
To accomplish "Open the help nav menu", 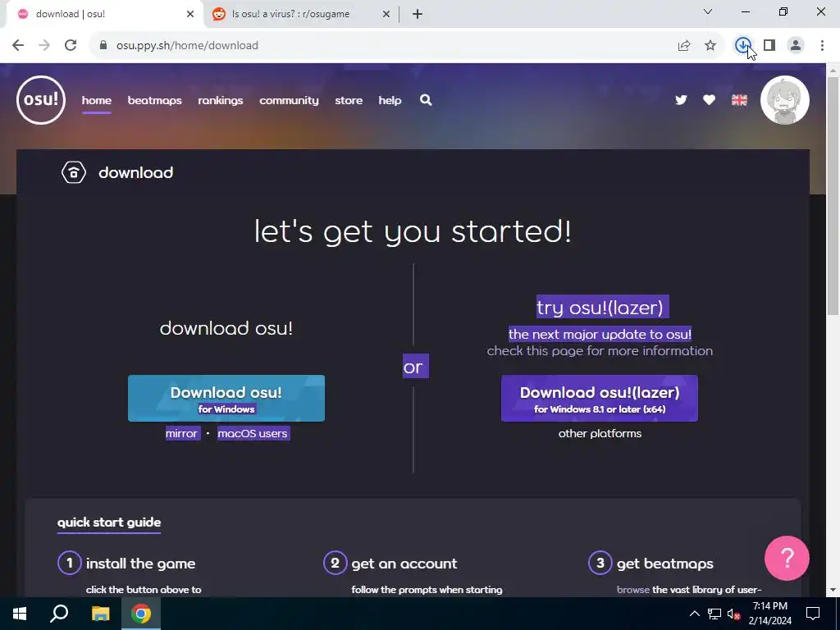I will [x=390, y=100].
